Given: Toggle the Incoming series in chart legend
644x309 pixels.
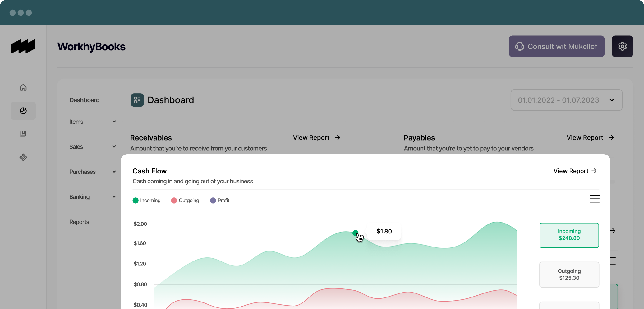Looking at the screenshot, I should point(147,201).
